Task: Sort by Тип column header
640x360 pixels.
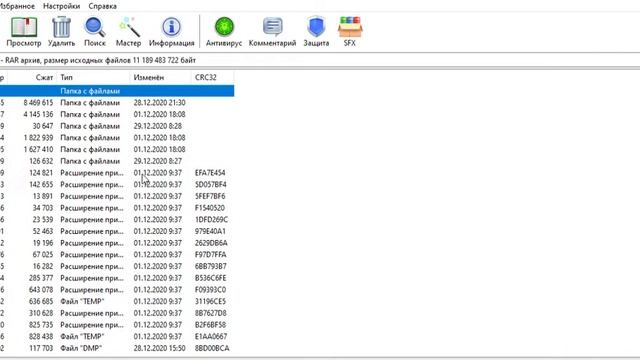Action: 93,77
